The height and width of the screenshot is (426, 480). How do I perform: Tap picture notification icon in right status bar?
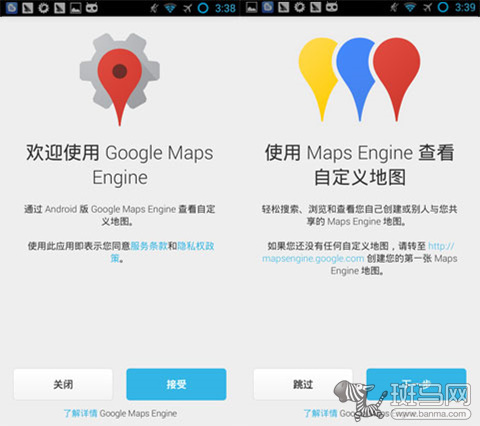pyautogui.click(x=252, y=7)
